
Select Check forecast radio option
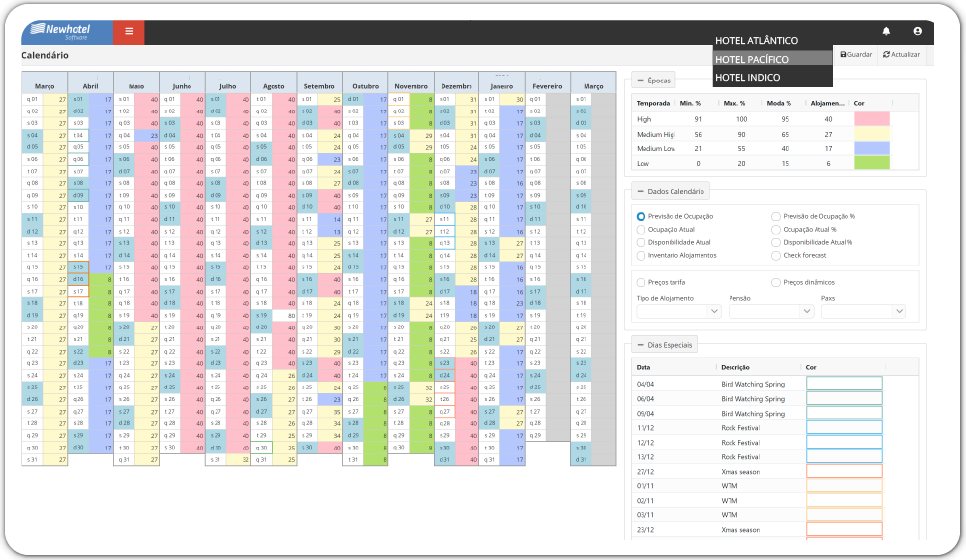776,255
